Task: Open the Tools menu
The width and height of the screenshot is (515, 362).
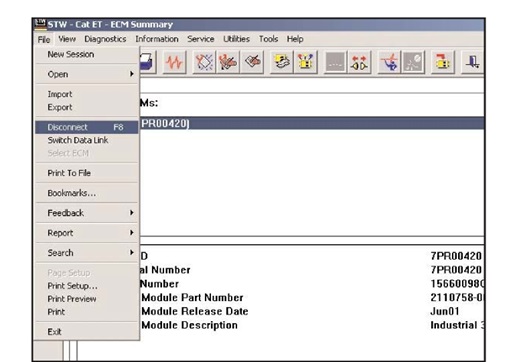Action: [x=268, y=39]
